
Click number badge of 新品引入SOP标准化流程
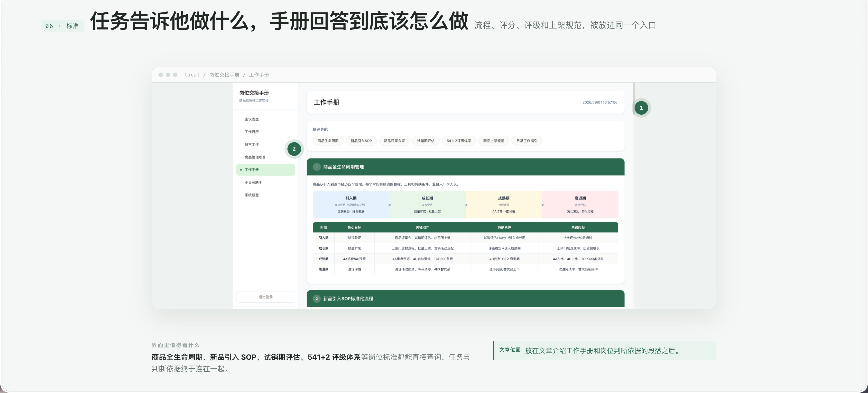tap(316, 299)
